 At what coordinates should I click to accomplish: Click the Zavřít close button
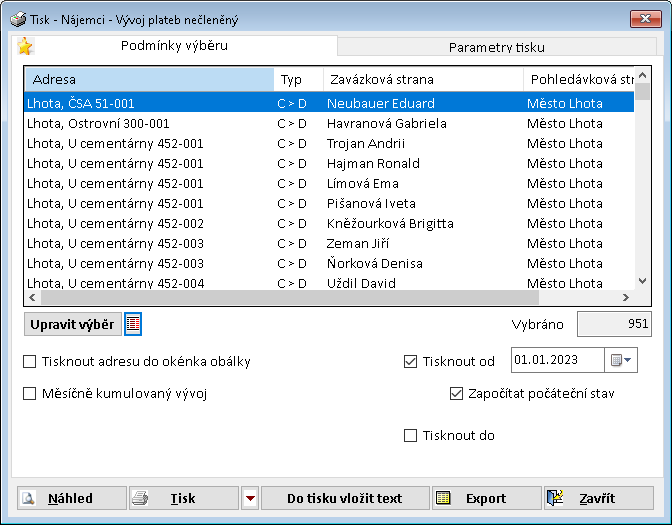(598, 498)
